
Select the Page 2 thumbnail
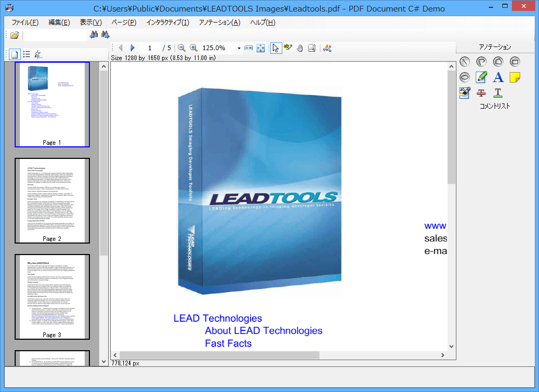pyautogui.click(x=52, y=201)
